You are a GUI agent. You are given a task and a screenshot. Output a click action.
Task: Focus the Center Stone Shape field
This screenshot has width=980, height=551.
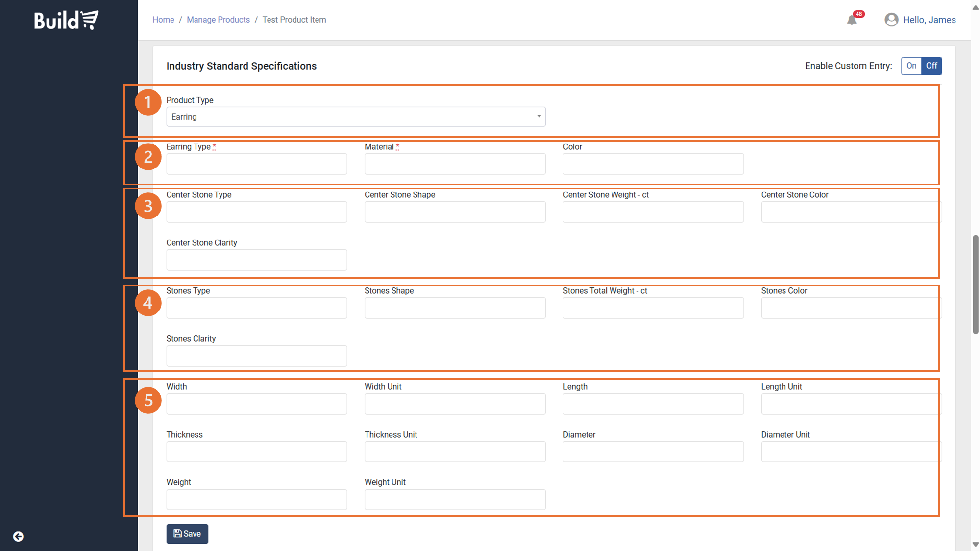point(455,212)
